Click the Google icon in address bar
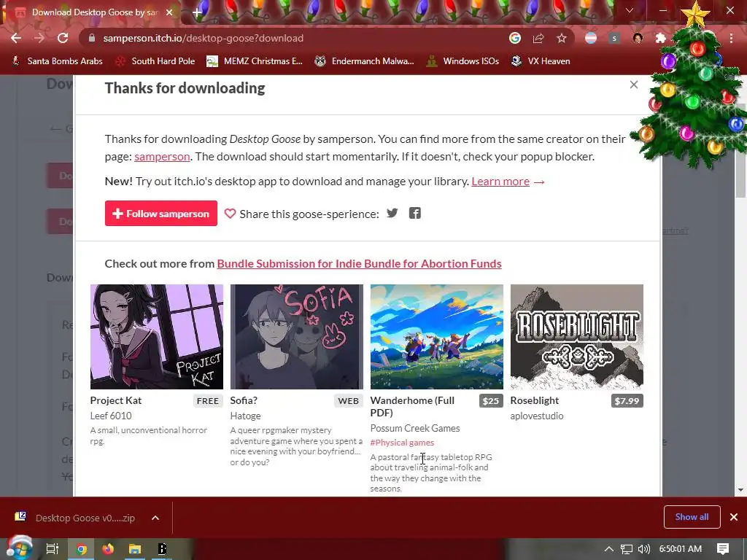The width and height of the screenshot is (747, 560). point(515,38)
